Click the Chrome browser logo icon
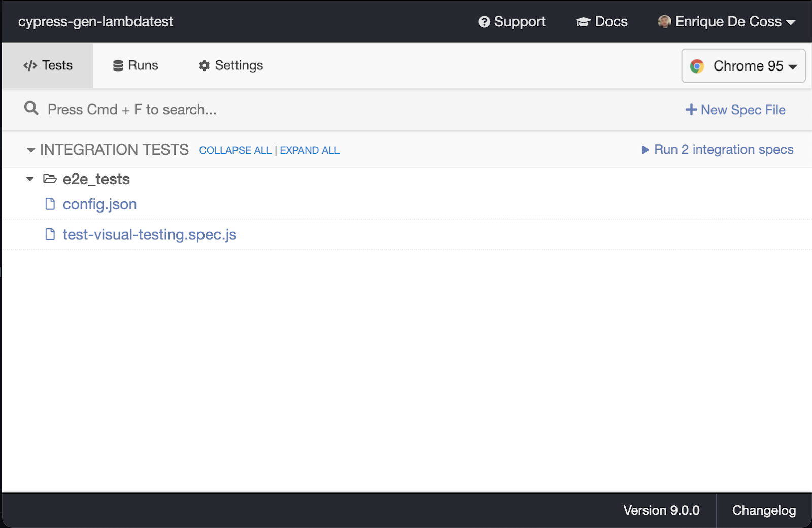The image size is (812, 528). 697,66
